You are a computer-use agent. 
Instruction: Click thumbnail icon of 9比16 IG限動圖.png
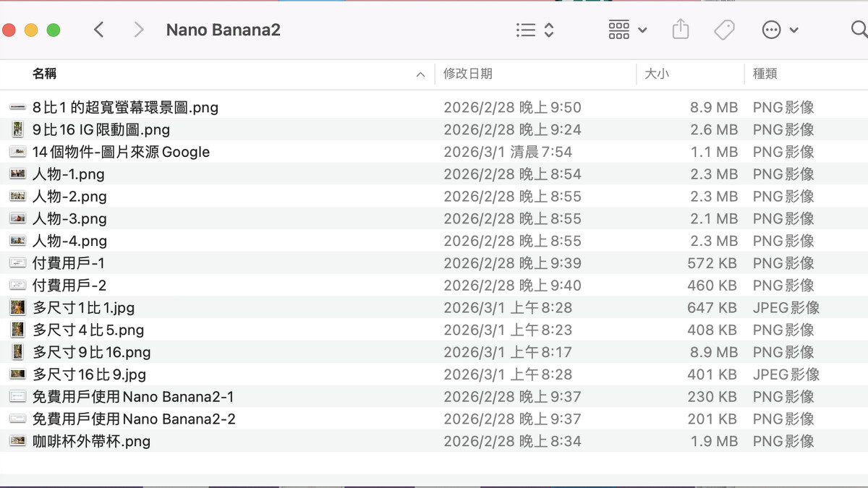(x=17, y=130)
